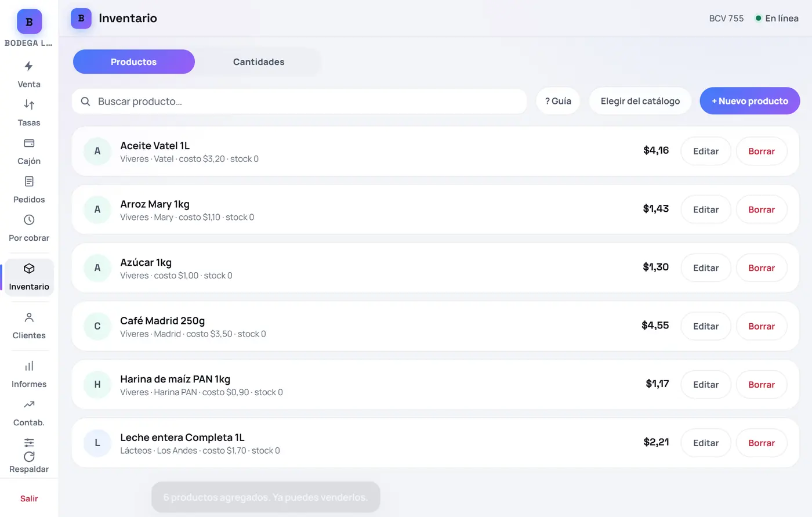Delete the Azúcar 1kg product
The height and width of the screenshot is (517, 812).
[x=762, y=268]
